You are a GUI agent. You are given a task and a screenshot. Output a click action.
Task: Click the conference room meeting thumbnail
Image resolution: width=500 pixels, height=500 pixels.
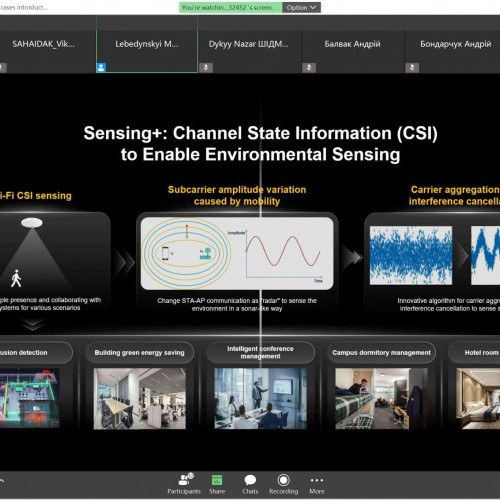click(x=260, y=398)
